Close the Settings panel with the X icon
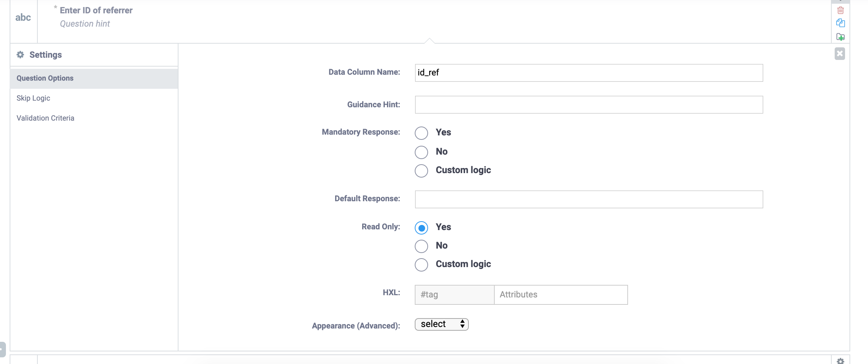Image resolution: width=868 pixels, height=364 pixels. (840, 54)
